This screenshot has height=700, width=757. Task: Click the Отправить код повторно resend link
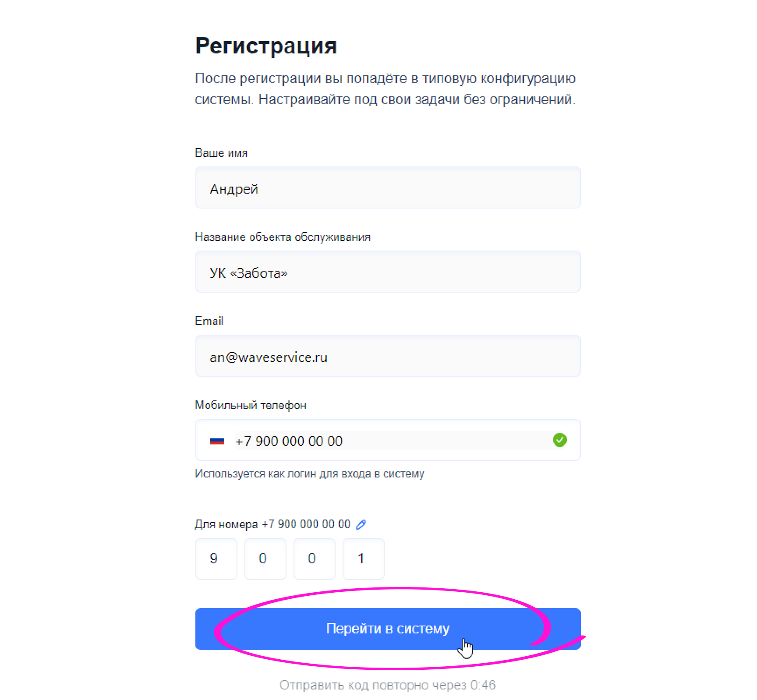tap(387, 685)
